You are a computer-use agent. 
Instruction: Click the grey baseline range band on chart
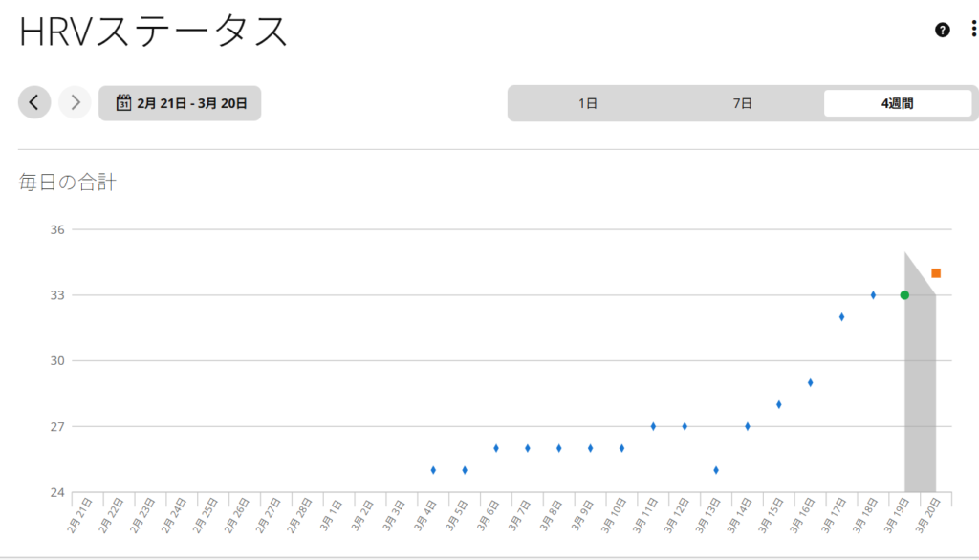[920, 401]
